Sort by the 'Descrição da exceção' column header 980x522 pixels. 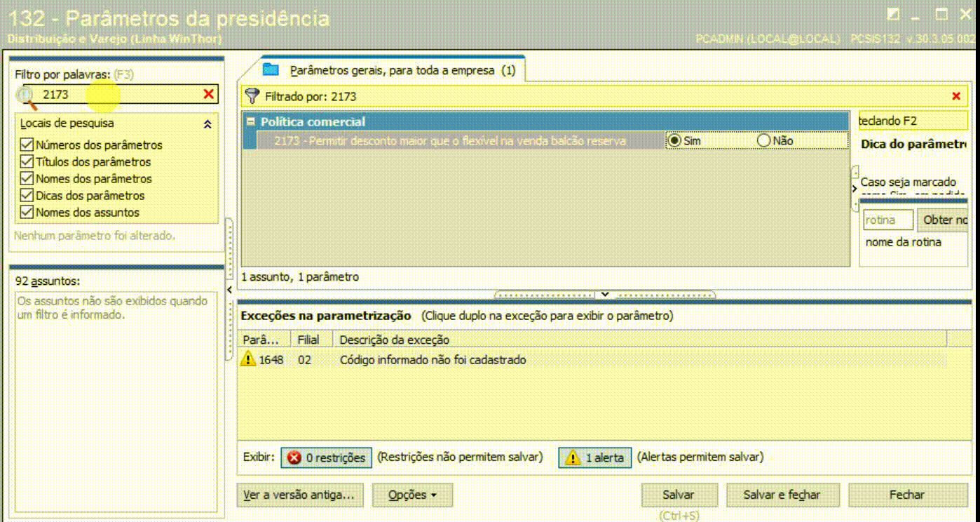pos(640,340)
